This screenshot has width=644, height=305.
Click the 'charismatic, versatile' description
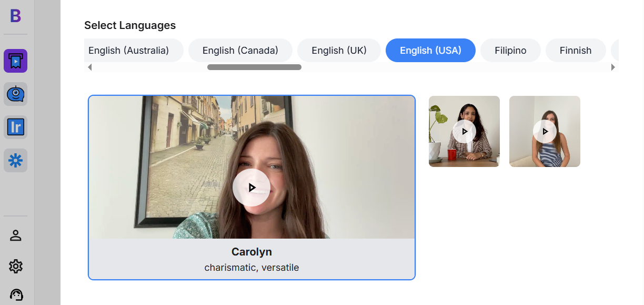(251, 268)
